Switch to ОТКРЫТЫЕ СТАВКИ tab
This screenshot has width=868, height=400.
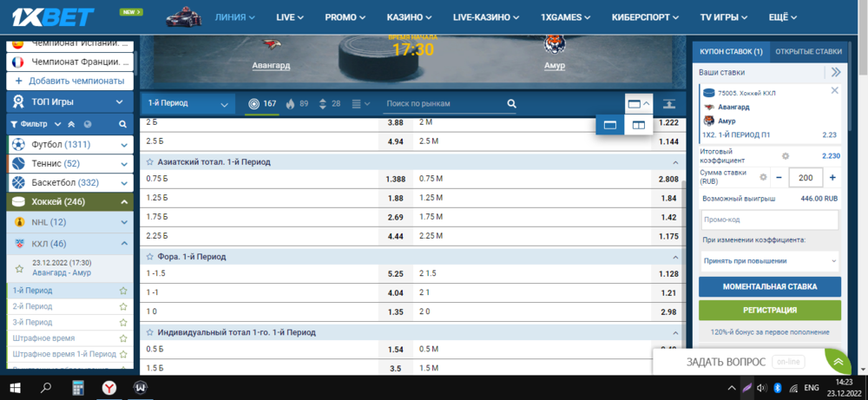(x=808, y=51)
